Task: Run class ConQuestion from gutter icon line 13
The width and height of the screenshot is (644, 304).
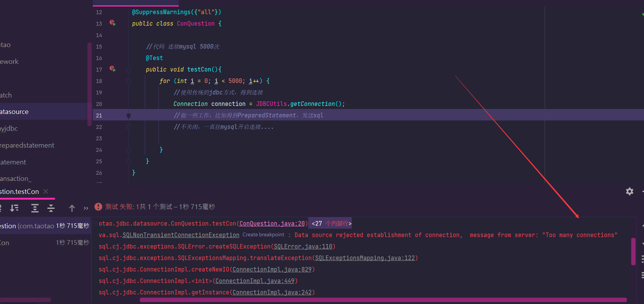Action: pos(112,23)
